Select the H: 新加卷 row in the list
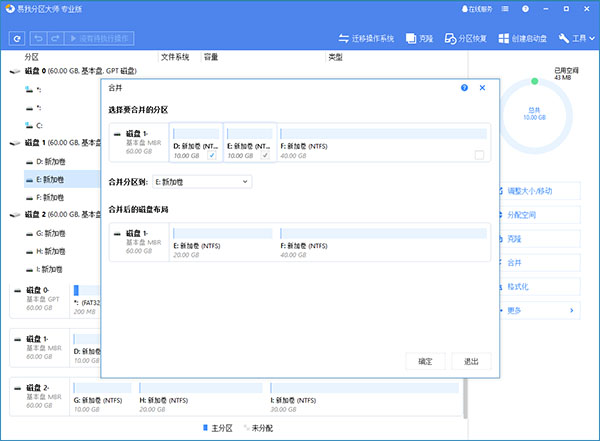 tap(62, 252)
